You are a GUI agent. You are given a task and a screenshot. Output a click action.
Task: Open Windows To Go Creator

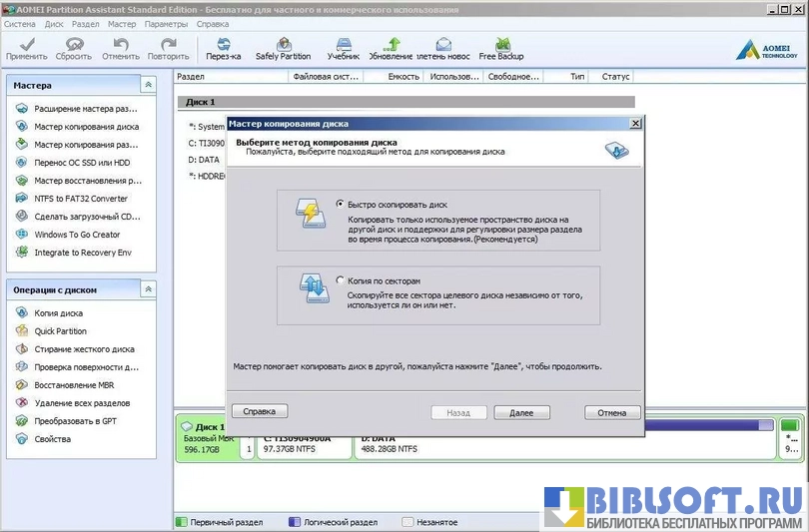coord(76,235)
